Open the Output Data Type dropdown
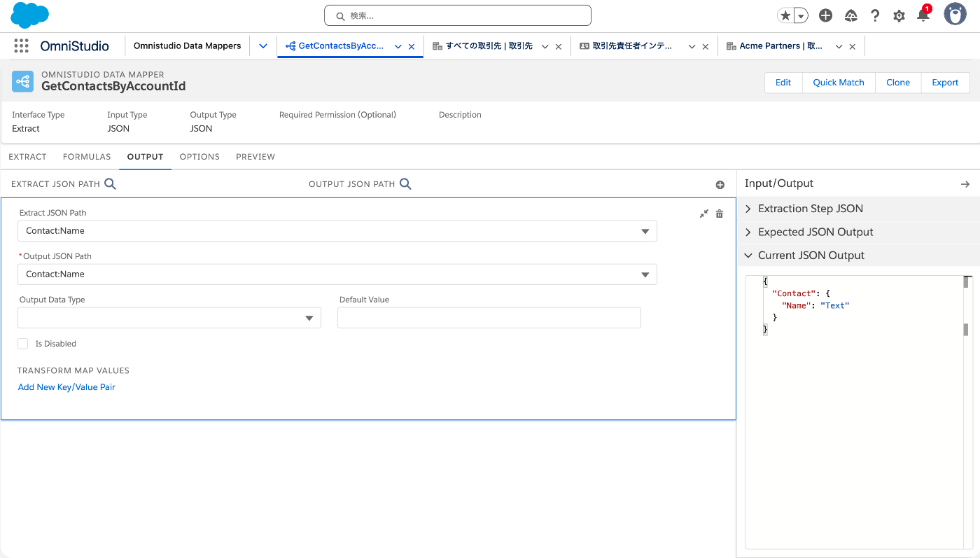This screenshot has height=558, width=980. coord(169,318)
